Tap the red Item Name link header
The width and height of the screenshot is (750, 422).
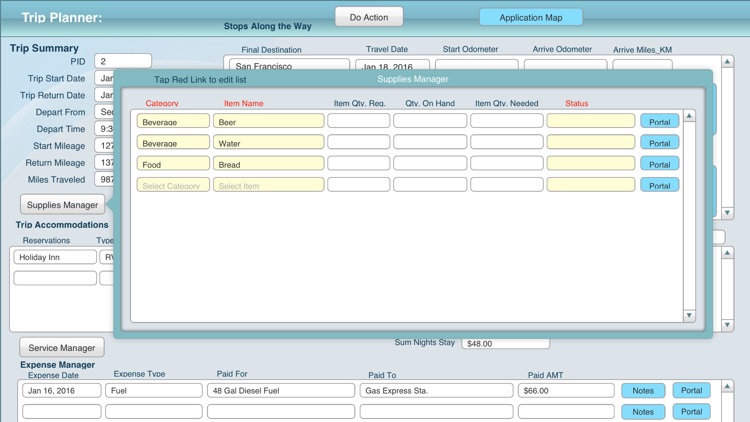[244, 103]
